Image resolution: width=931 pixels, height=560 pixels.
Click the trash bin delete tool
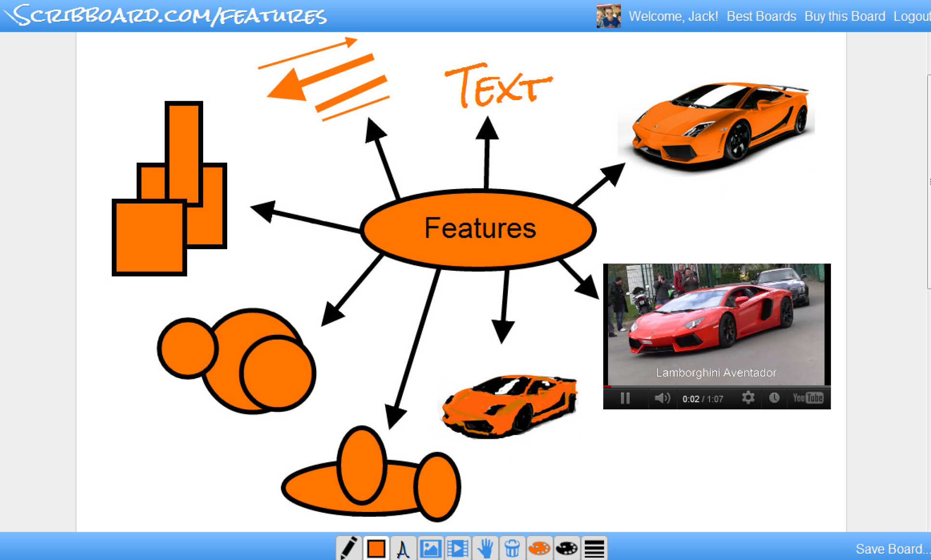point(512,548)
